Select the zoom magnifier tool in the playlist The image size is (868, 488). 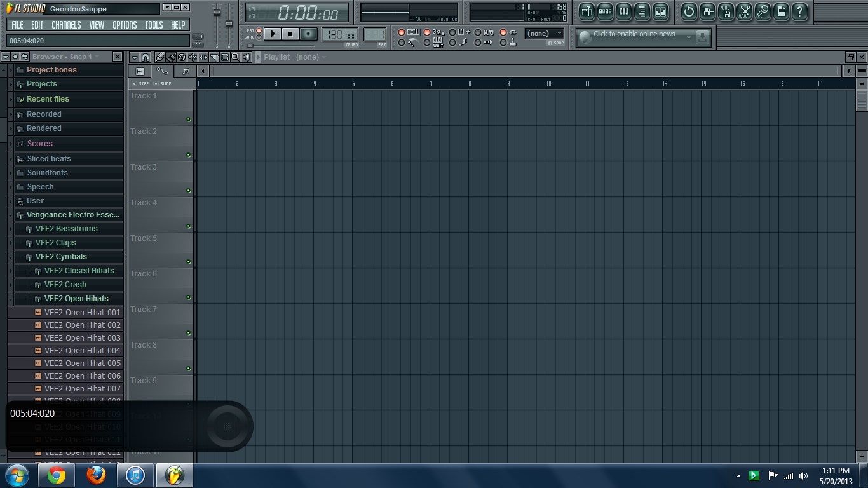tap(235, 57)
